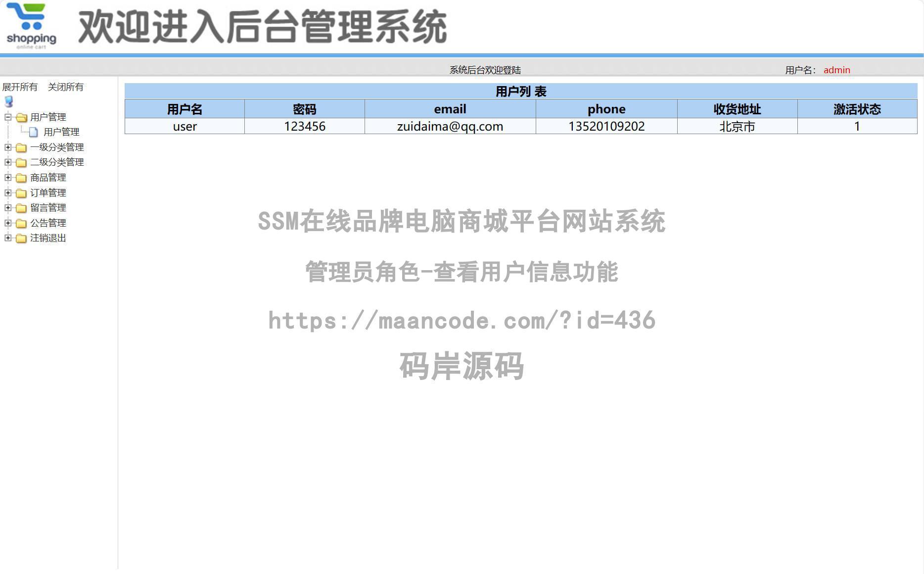This screenshot has width=924, height=574.
Task: Open the 用户管理 parent folder label
Action: [x=48, y=117]
